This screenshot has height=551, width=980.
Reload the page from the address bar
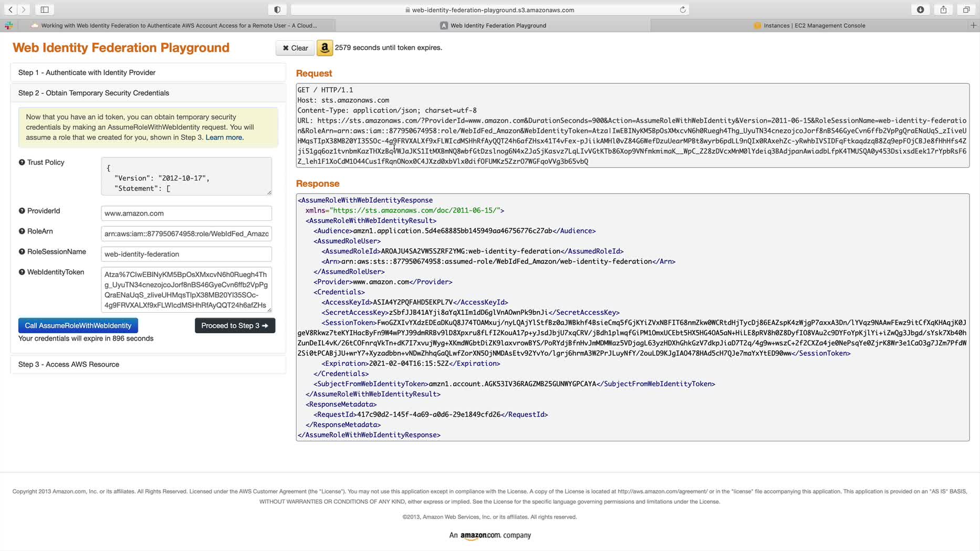click(x=683, y=9)
